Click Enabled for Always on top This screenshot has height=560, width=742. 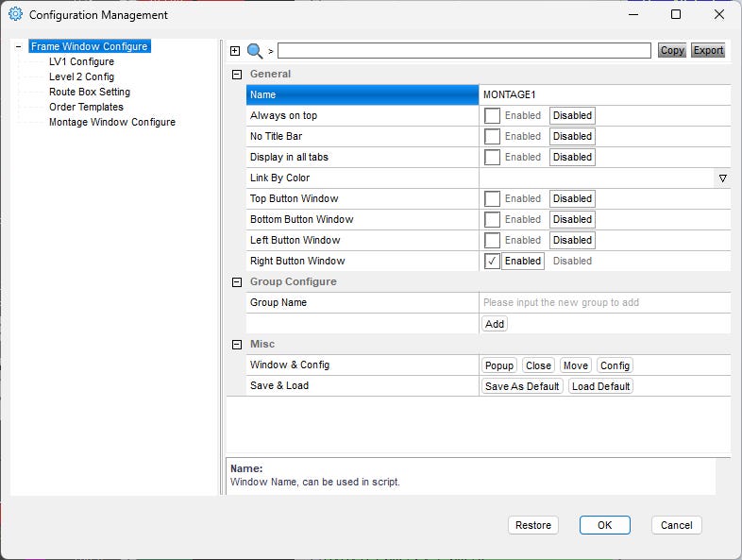tap(522, 115)
